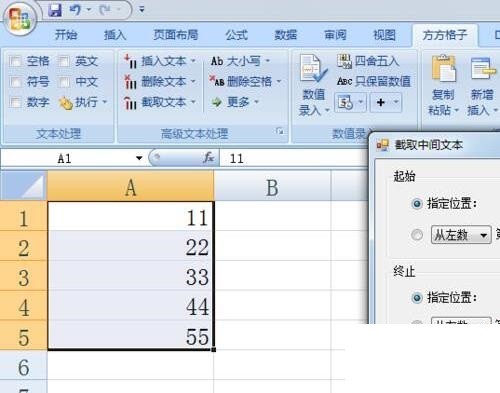The width and height of the screenshot is (500, 393).
Task: Click the 删除空格 icon
Action: pyautogui.click(x=217, y=81)
